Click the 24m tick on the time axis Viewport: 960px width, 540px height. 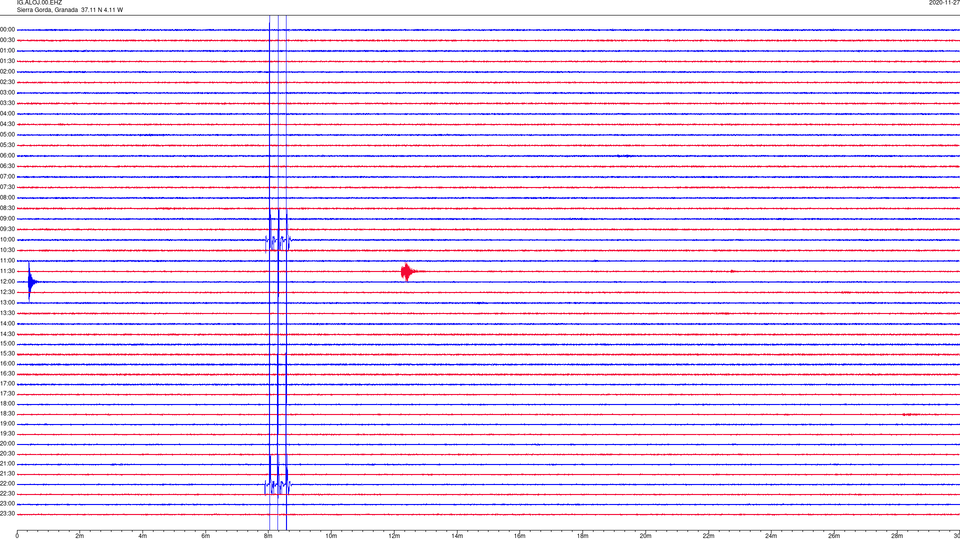tap(771, 536)
